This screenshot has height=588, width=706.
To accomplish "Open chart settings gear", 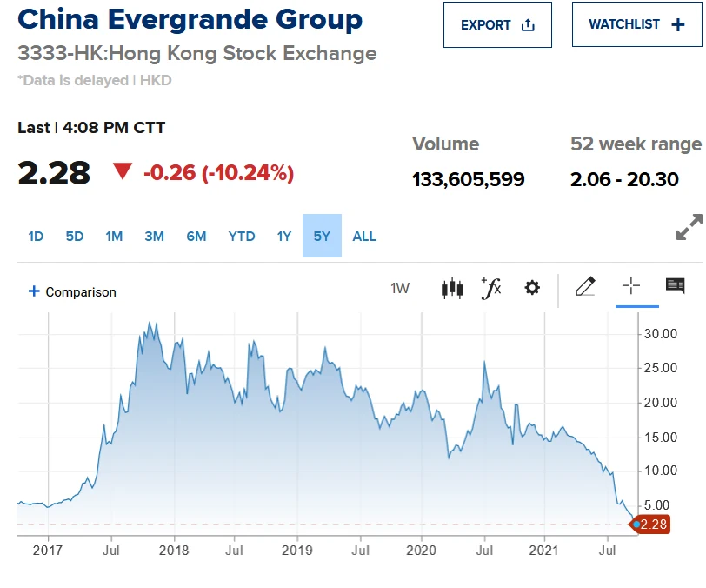I will 532,288.
